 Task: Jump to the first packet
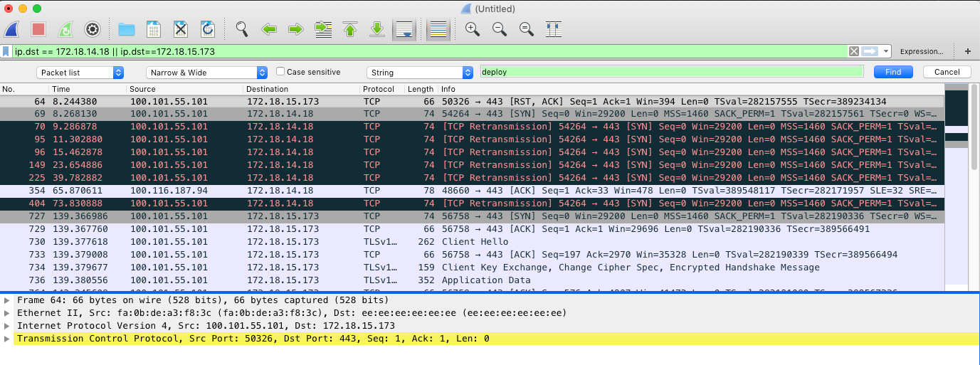[350, 29]
